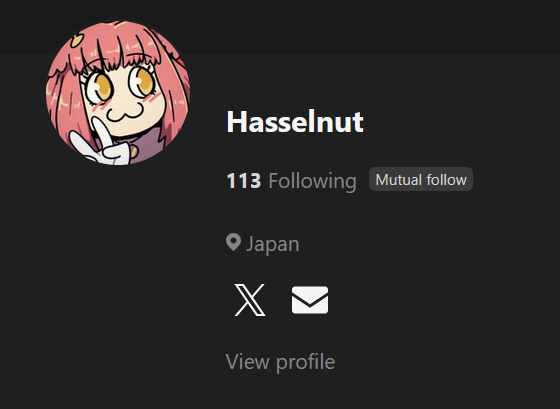Click the View profile link

pos(280,361)
